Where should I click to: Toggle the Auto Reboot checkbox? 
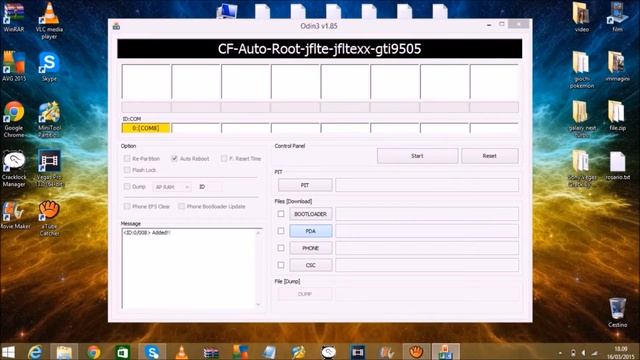[x=174, y=158]
